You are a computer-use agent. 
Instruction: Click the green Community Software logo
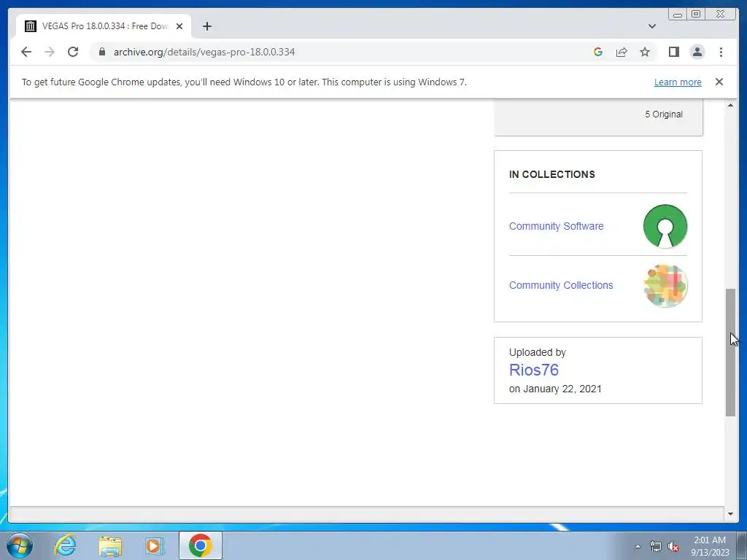pos(665,226)
